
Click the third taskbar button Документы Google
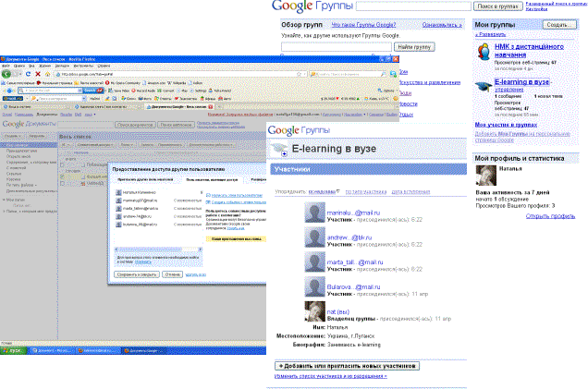[145, 351]
